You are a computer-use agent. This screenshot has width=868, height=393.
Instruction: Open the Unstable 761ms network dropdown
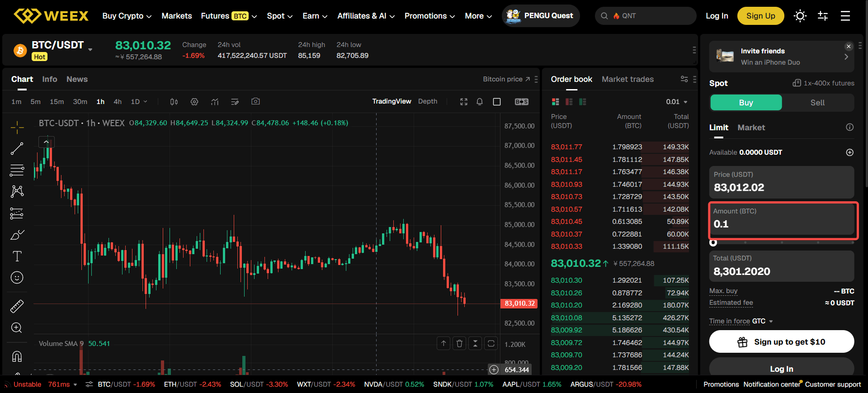(x=45, y=384)
